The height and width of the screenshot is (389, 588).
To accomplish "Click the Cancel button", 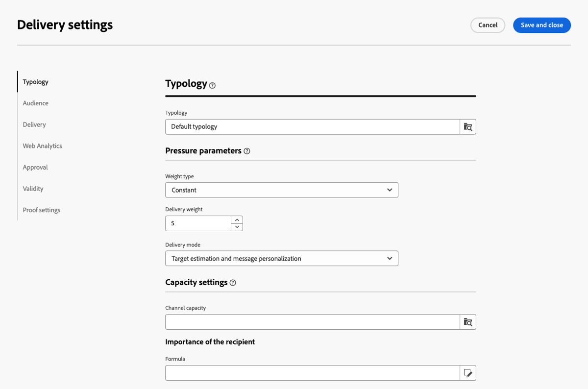I will pyautogui.click(x=488, y=25).
